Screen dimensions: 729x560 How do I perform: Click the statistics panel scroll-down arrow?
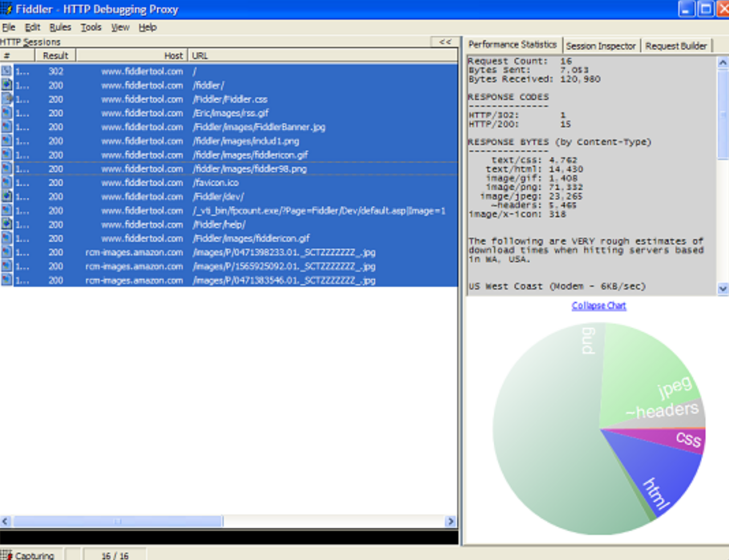pos(722,289)
